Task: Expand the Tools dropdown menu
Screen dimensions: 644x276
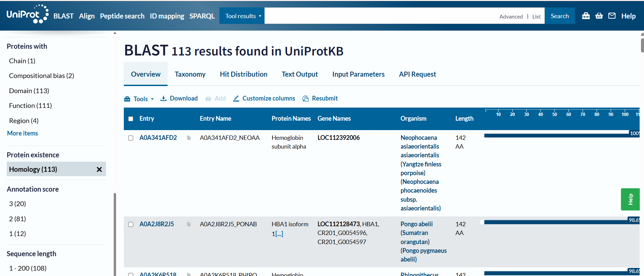Action: pyautogui.click(x=139, y=99)
